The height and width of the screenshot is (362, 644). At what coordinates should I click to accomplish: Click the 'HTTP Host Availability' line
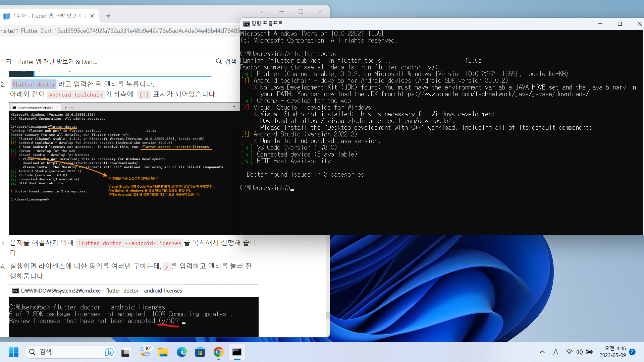click(x=286, y=161)
